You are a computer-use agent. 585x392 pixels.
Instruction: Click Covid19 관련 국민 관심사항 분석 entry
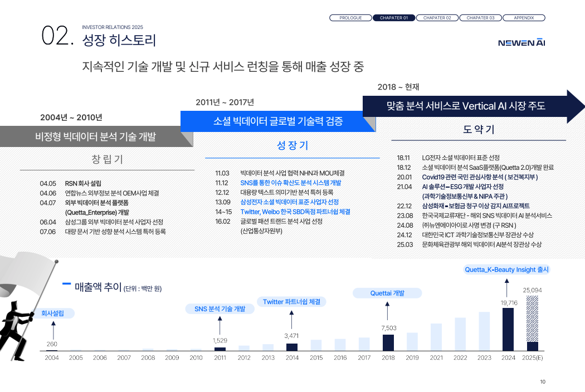pyautogui.click(x=480, y=177)
